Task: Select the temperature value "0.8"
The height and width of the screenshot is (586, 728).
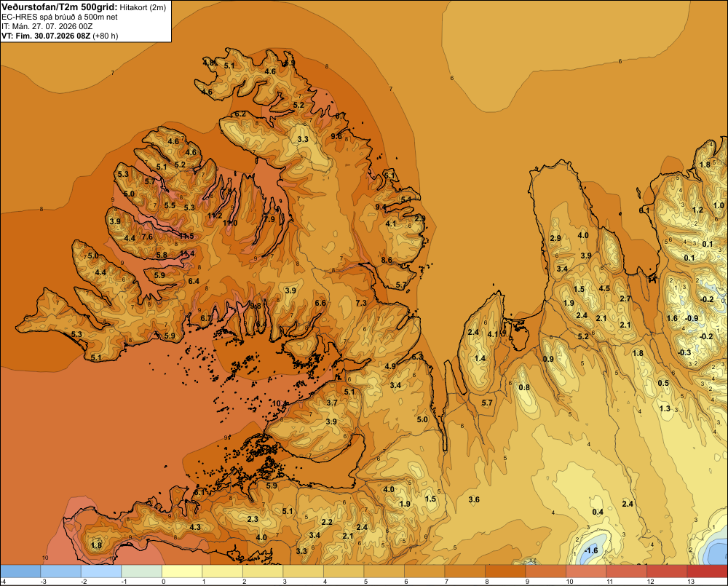Action: coord(524,388)
